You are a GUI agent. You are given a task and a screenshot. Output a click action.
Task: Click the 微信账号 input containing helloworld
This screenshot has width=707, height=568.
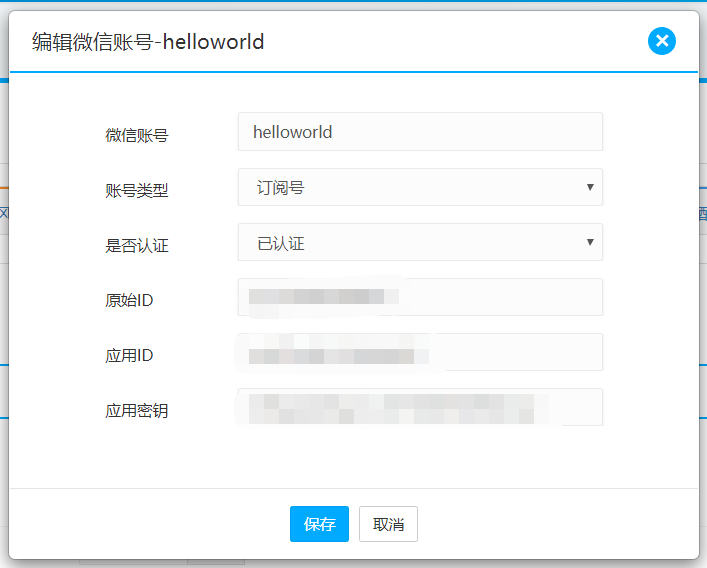[x=420, y=132]
